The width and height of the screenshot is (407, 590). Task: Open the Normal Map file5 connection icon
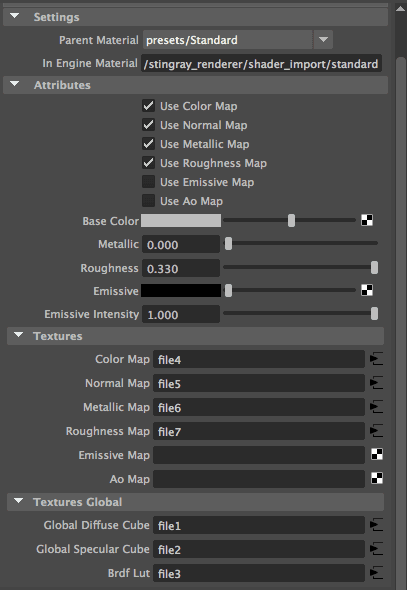point(377,383)
